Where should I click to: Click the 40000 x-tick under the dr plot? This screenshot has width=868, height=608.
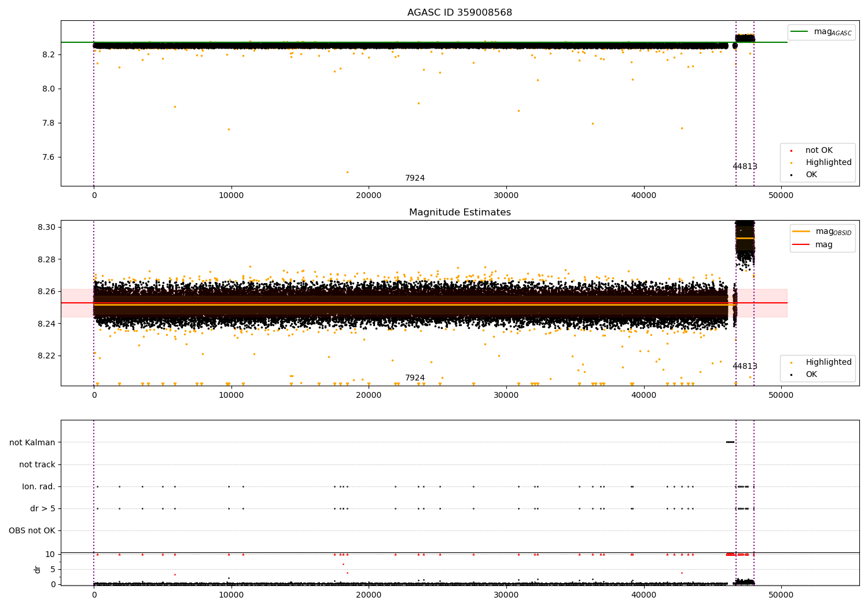point(644,595)
